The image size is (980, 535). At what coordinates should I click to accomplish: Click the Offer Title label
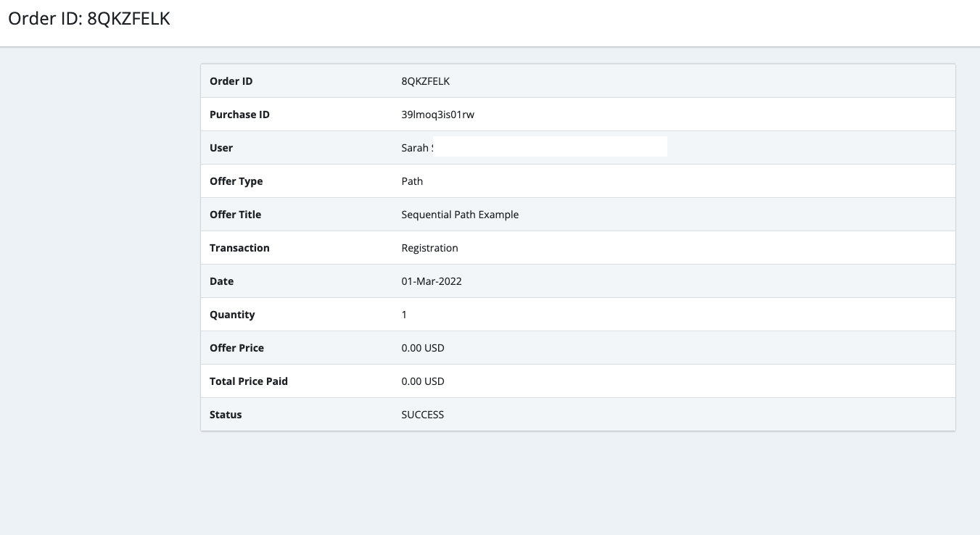pos(235,215)
